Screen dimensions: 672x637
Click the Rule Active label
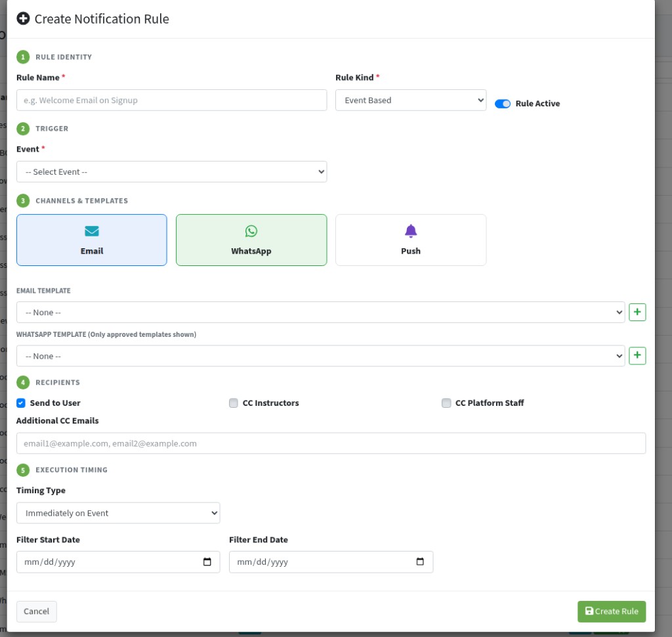click(x=537, y=103)
